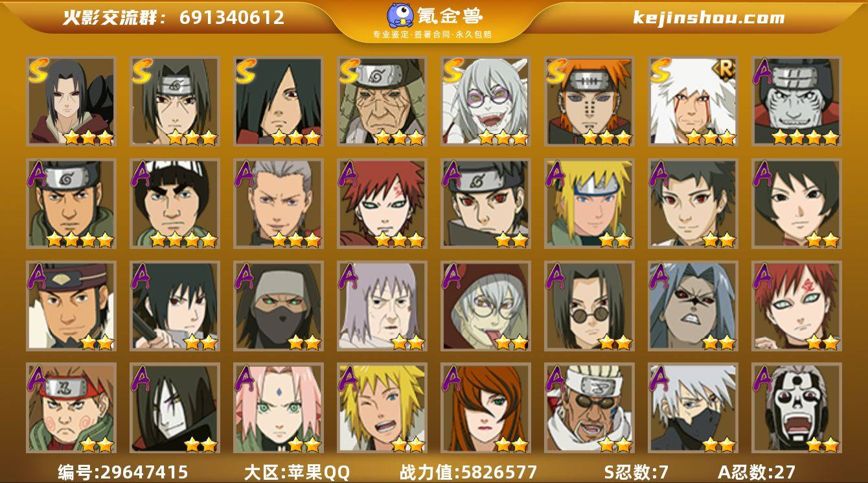Select the Hidan skull-face portrait
The height and width of the screenshot is (483, 868).
tap(797, 408)
